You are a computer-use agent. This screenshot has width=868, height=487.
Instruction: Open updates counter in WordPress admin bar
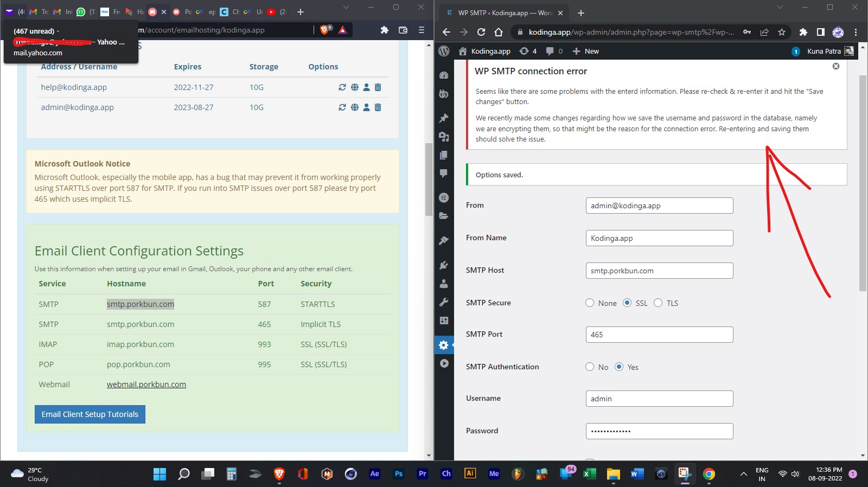[x=528, y=51]
